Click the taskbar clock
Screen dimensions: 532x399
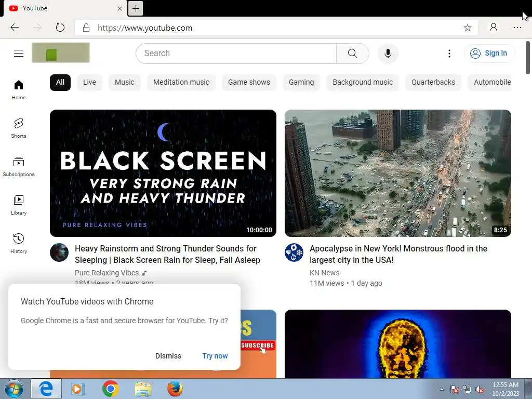point(506,389)
